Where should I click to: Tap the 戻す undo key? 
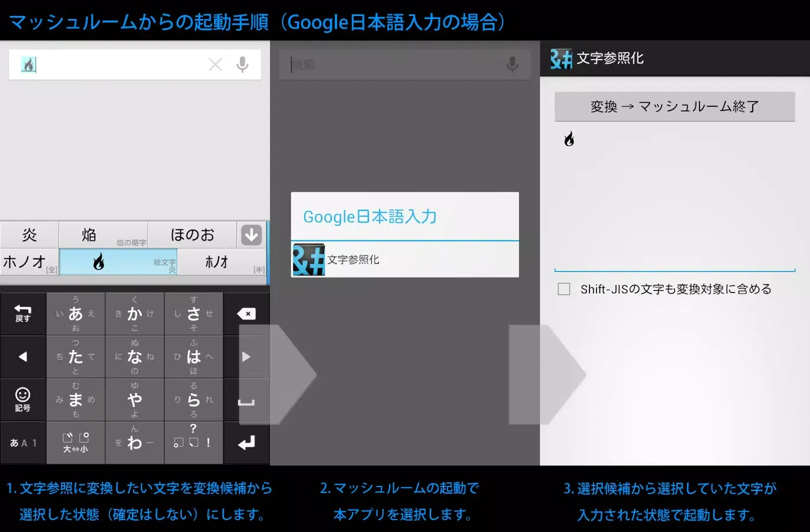click(x=23, y=314)
